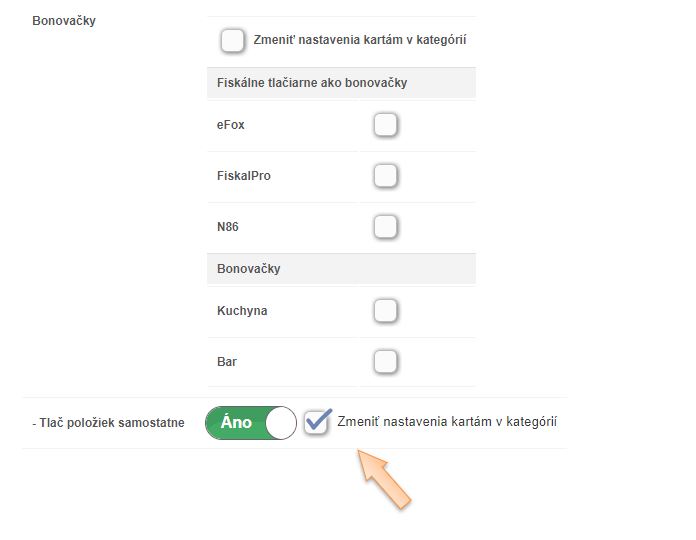The image size is (696, 540).
Task: Click the Tlač položiek samostatne setting label
Action: pyautogui.click(x=108, y=423)
